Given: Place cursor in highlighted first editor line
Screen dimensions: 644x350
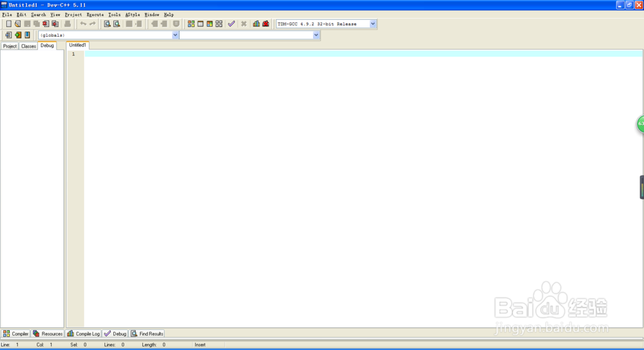Looking at the screenshot, I should point(363,54).
